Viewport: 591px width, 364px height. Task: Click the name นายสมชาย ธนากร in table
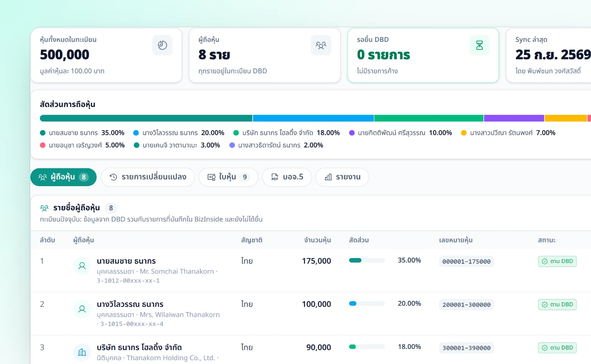pyautogui.click(x=126, y=261)
